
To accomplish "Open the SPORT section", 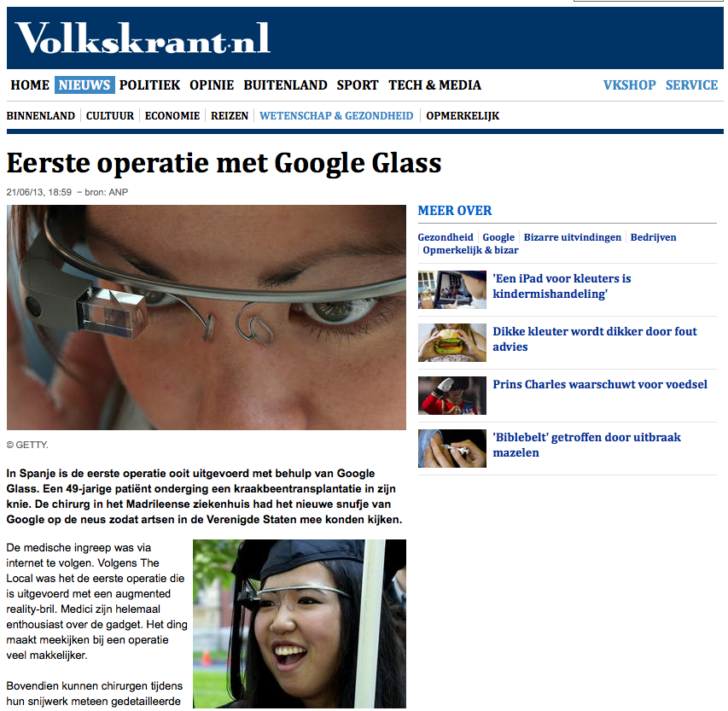I will (x=358, y=85).
